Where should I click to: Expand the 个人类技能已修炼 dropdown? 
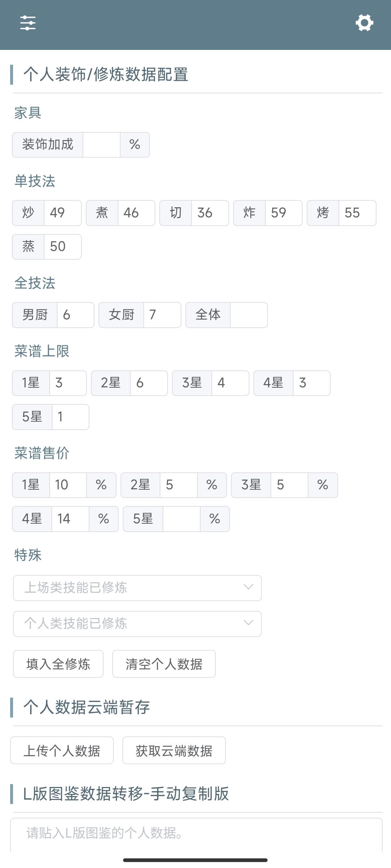(137, 624)
